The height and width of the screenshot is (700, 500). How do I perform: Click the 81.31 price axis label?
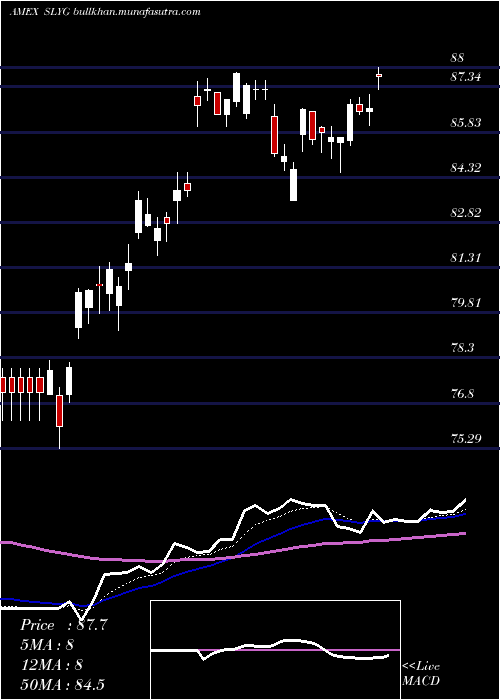tap(466, 258)
